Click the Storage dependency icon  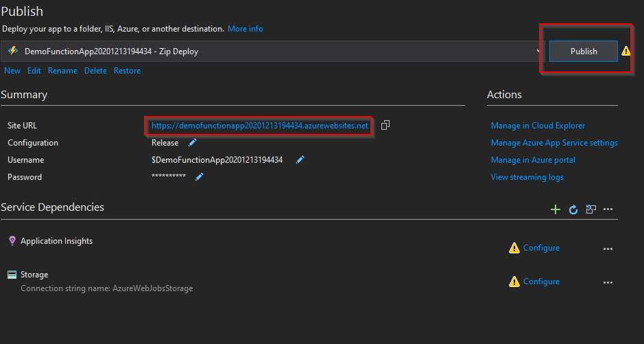[12, 275]
